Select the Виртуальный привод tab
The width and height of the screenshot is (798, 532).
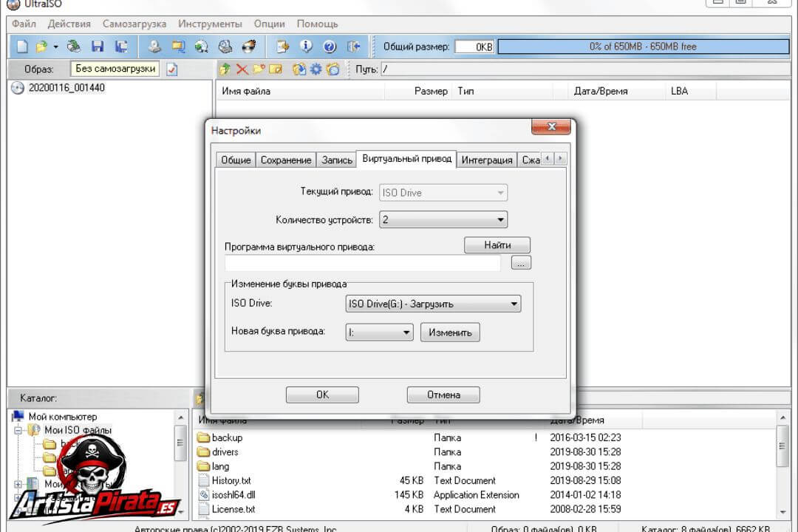coord(406,159)
